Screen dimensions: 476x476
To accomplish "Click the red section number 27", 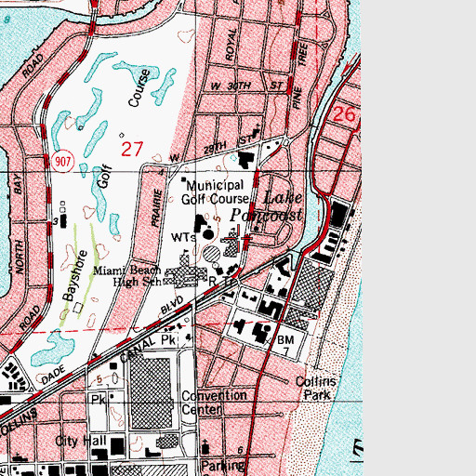I will tap(132, 149).
